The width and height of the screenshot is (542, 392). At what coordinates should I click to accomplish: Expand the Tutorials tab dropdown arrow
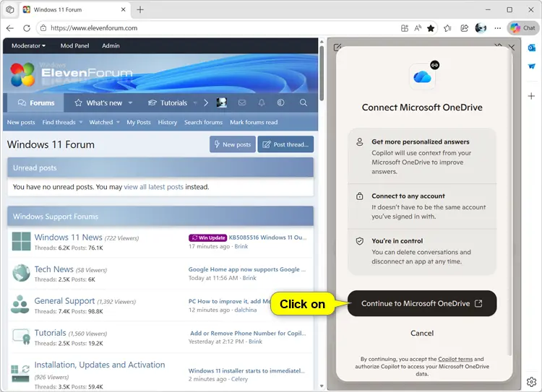195,103
